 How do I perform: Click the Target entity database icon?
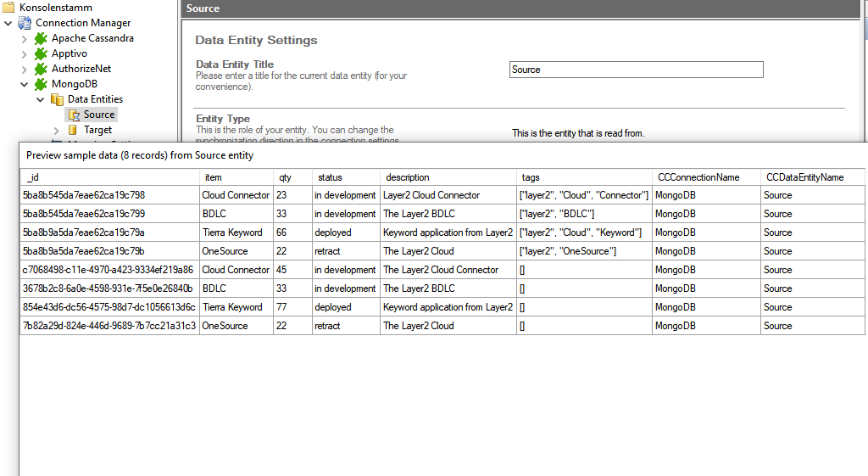73,130
